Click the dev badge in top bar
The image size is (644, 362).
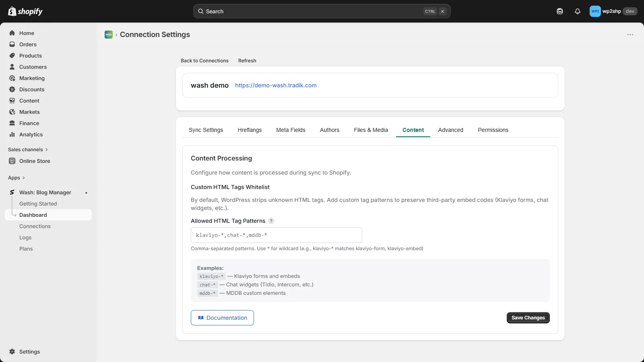pyautogui.click(x=630, y=11)
